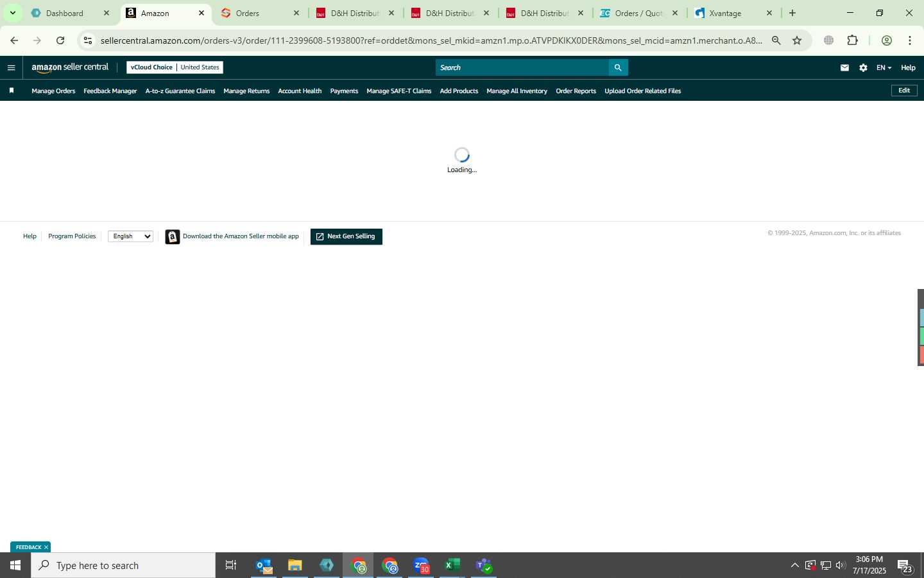Open the Program Policies link
Image resolution: width=924 pixels, height=578 pixels.
tap(72, 236)
